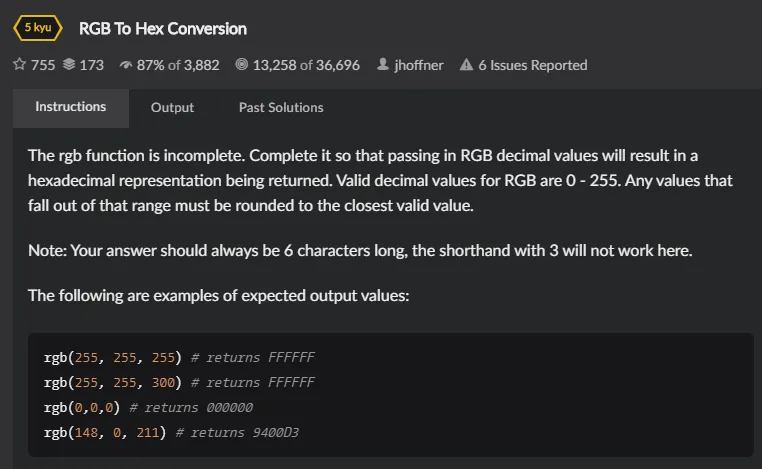Click the 13,258 of 36,696 completions stat
Viewport: 762px width, 469px height.
pos(306,65)
